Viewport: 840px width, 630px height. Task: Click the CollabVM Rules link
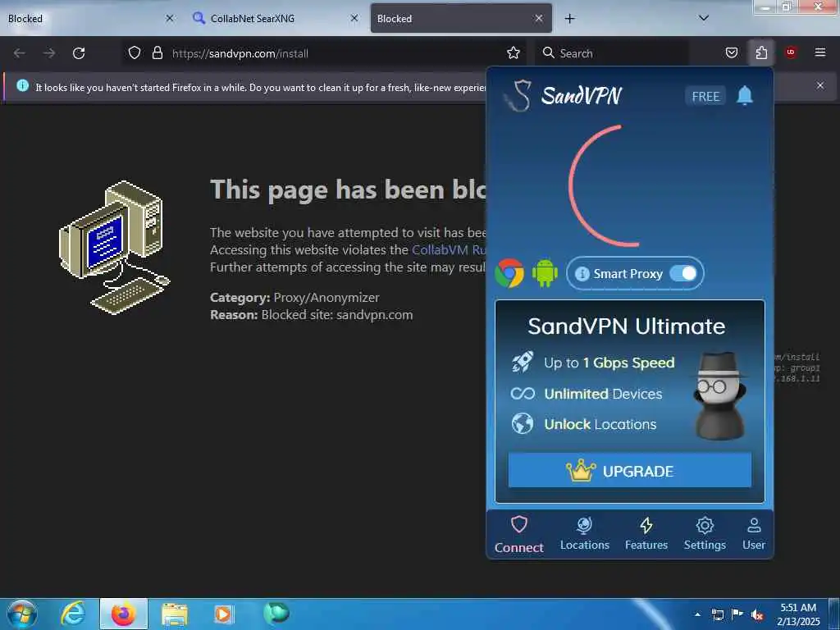449,249
